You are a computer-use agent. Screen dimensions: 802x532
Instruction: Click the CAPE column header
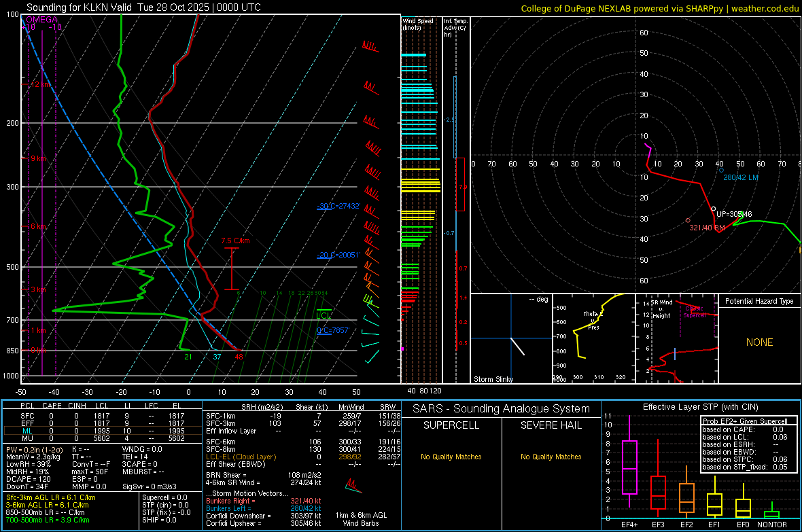52,406
